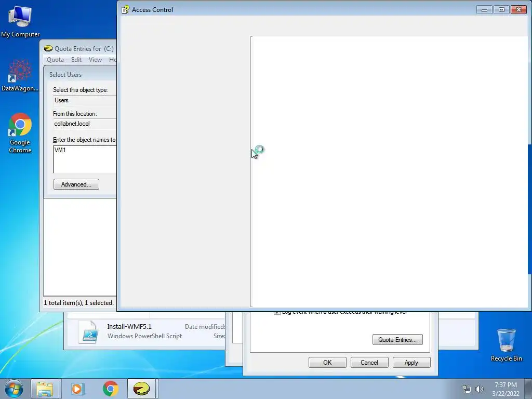Click the network tray icon
Viewport: 532px width, 399px height.
[467, 389]
